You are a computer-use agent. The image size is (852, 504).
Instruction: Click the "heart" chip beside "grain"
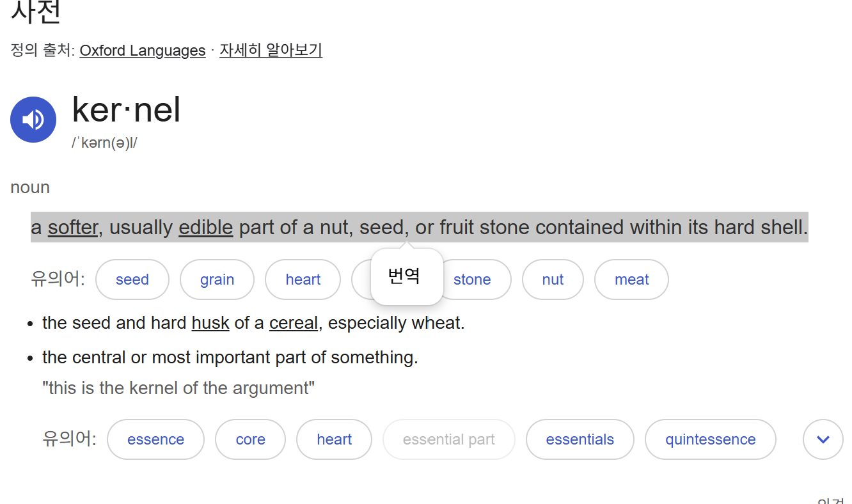[303, 280]
